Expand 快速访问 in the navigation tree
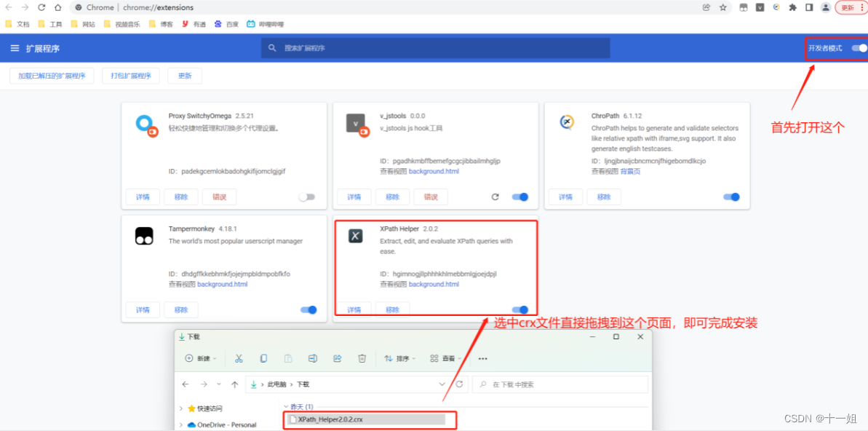The image size is (868, 431). [x=181, y=408]
